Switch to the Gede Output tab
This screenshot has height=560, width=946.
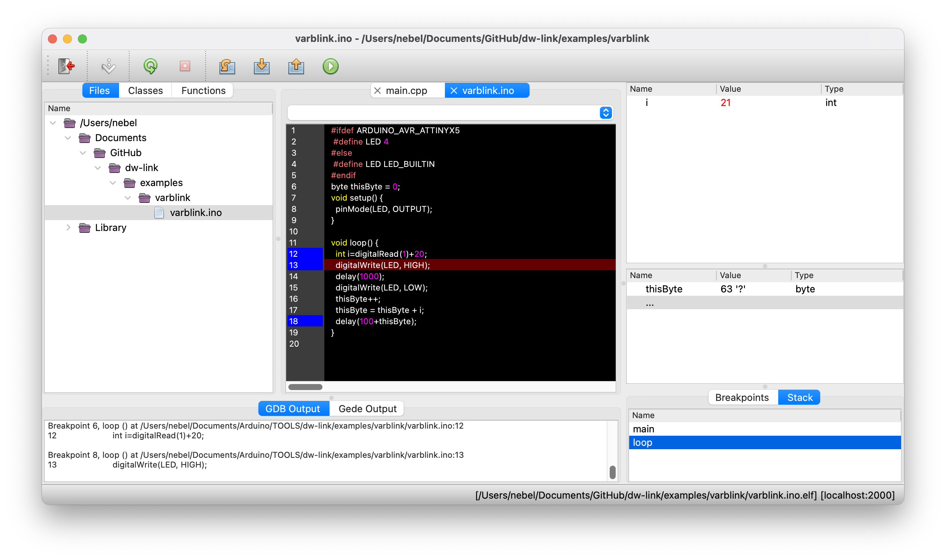pyautogui.click(x=367, y=409)
